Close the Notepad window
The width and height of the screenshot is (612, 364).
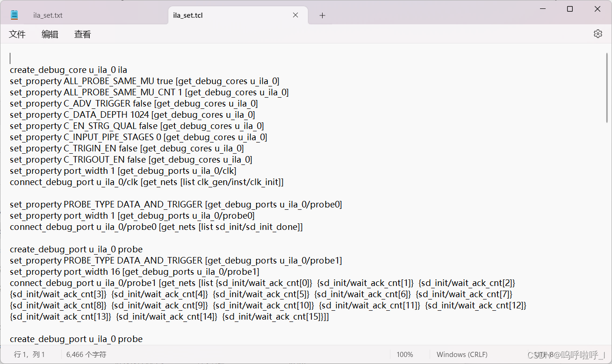click(x=598, y=9)
